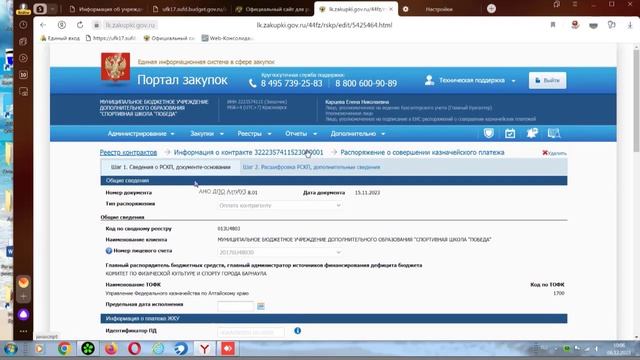The height and width of the screenshot is (360, 640).
Task: Expand the Отчеты menu
Action: (x=301, y=133)
